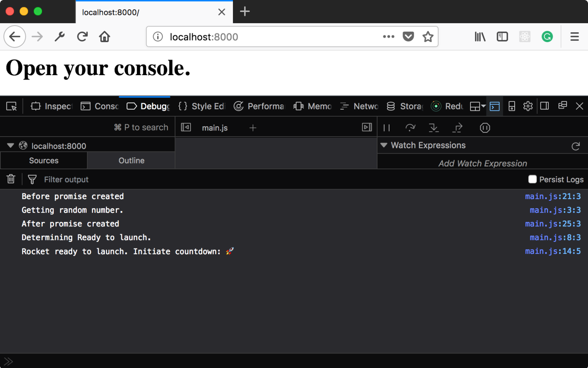Open source link main.js:8:3
This screenshot has width=588, height=368.
[555, 238]
